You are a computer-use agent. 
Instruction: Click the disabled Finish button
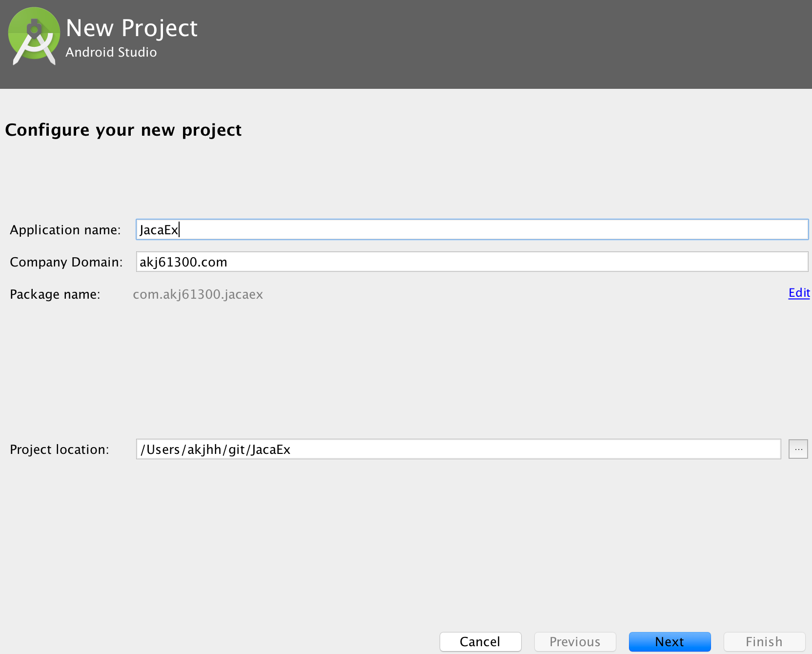coord(764,641)
